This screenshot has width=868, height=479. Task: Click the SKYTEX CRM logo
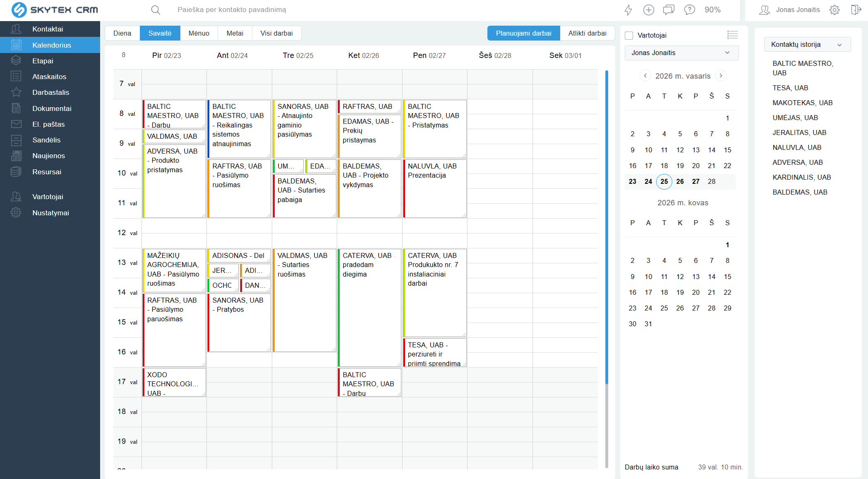55,10
